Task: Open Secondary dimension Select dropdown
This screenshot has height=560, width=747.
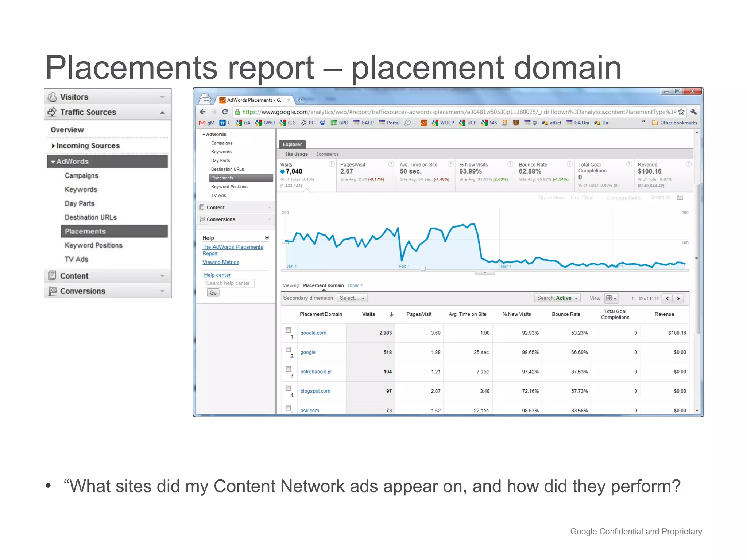Action: pyautogui.click(x=352, y=298)
